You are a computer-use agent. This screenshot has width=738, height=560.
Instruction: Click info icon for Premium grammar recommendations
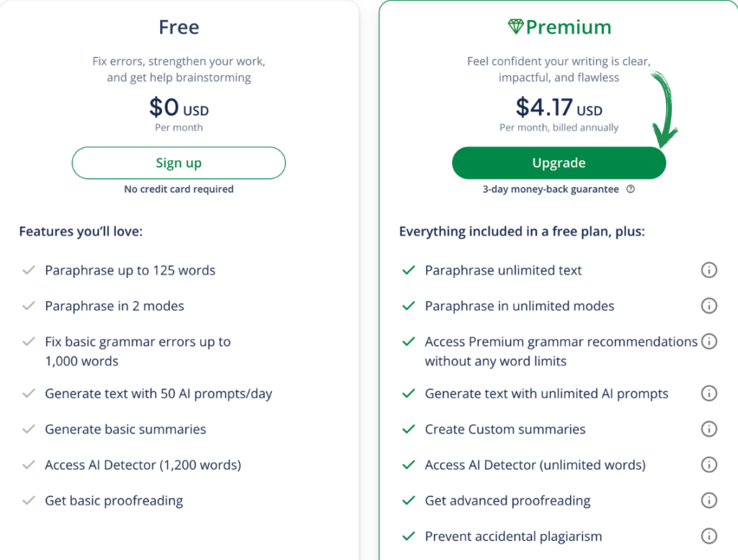[x=709, y=341]
